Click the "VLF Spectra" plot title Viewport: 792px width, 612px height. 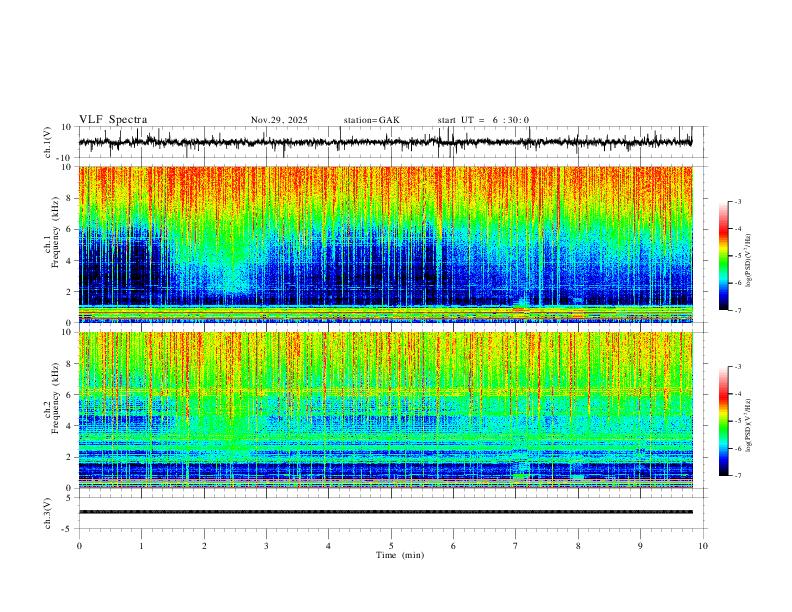(x=113, y=120)
